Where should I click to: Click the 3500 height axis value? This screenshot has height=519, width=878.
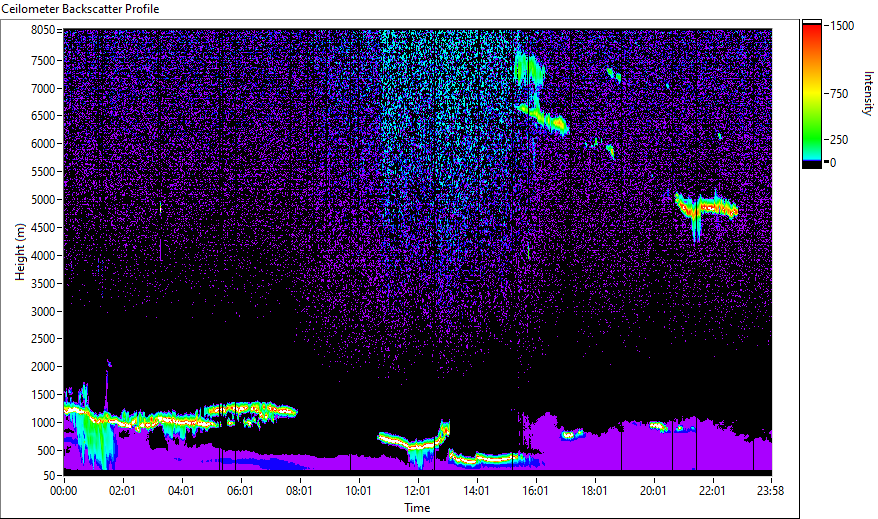click(43, 284)
